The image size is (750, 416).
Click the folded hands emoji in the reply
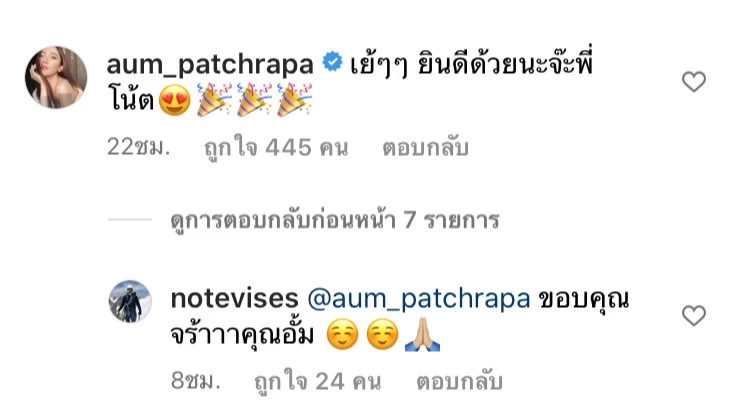point(422,335)
